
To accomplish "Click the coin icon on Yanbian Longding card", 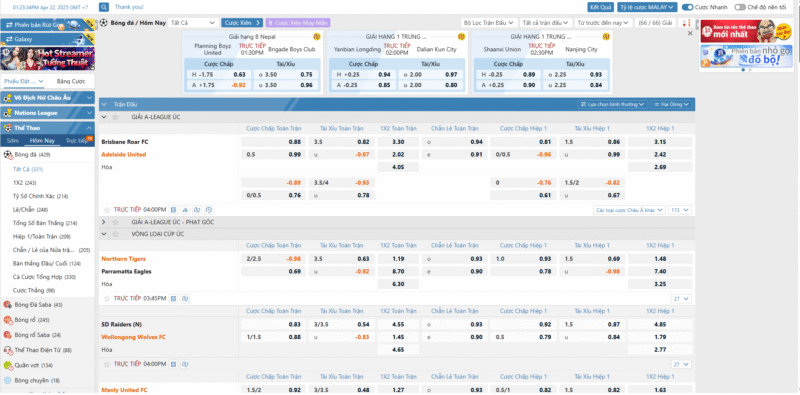I will (x=461, y=37).
